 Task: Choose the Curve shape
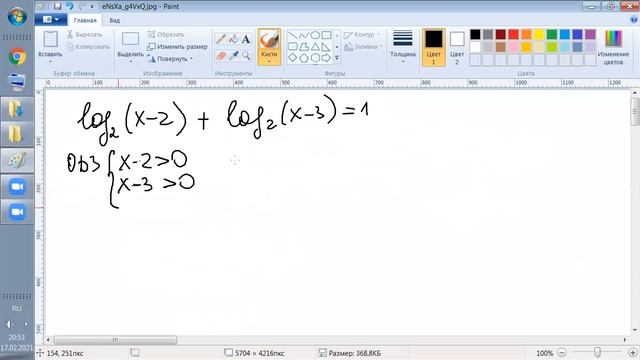tap(304, 36)
